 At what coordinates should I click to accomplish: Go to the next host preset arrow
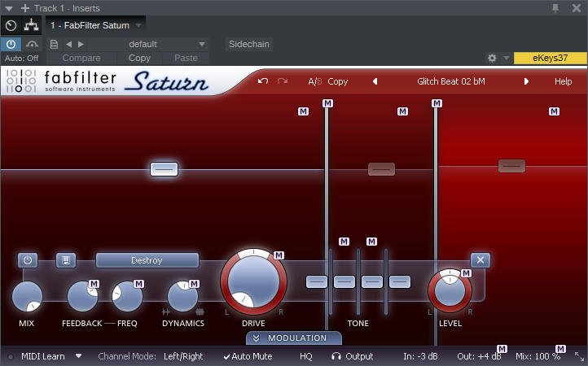pyautogui.click(x=81, y=44)
